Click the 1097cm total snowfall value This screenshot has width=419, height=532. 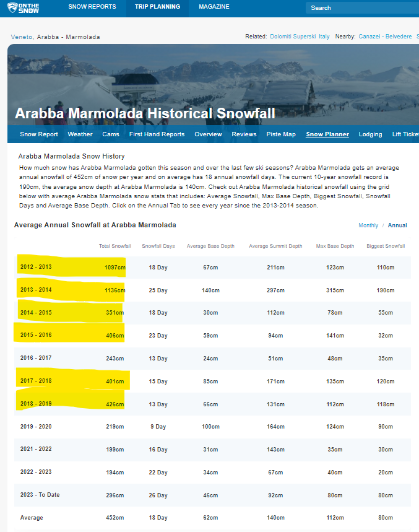(x=115, y=268)
